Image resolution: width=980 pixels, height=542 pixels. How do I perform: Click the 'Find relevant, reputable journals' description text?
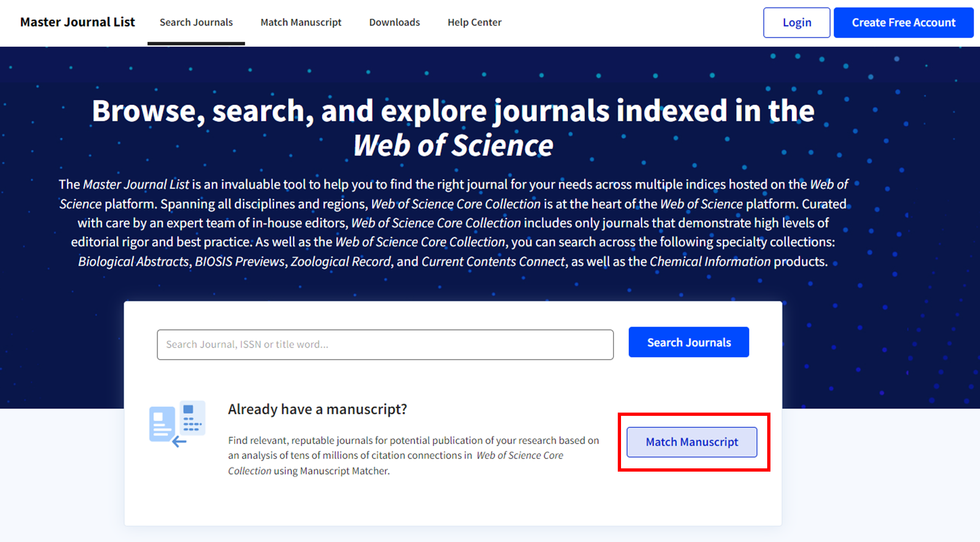pos(414,455)
